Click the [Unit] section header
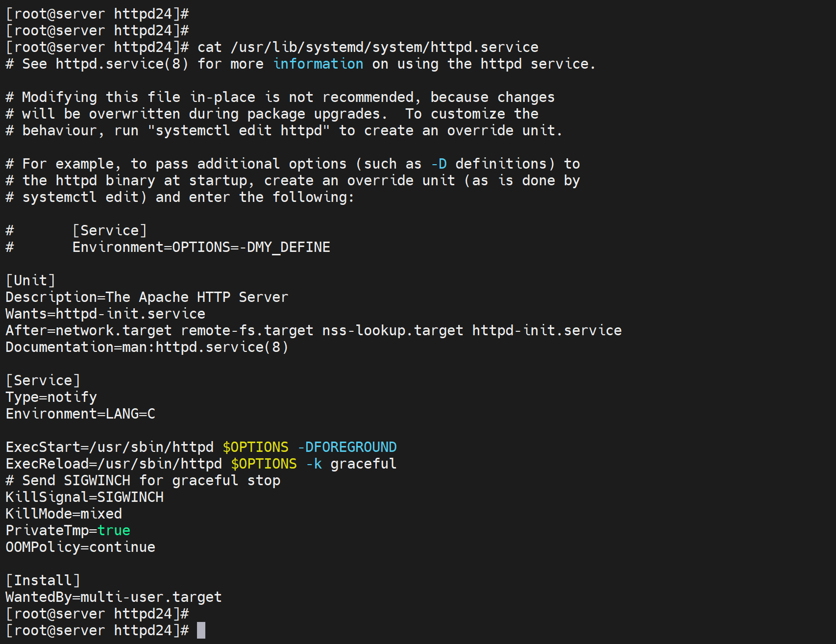 point(30,280)
